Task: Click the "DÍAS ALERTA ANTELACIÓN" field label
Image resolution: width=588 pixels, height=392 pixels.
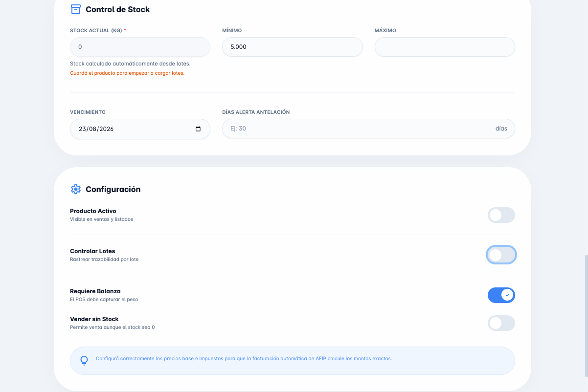Action: pyautogui.click(x=256, y=112)
